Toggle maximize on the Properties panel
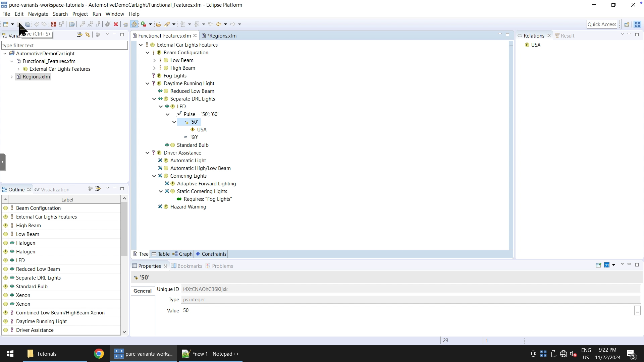 pyautogui.click(x=637, y=264)
